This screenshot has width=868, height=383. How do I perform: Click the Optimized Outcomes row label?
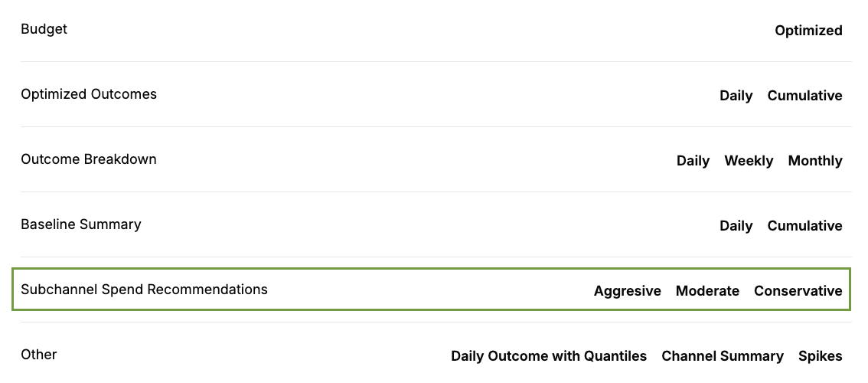pos(89,94)
